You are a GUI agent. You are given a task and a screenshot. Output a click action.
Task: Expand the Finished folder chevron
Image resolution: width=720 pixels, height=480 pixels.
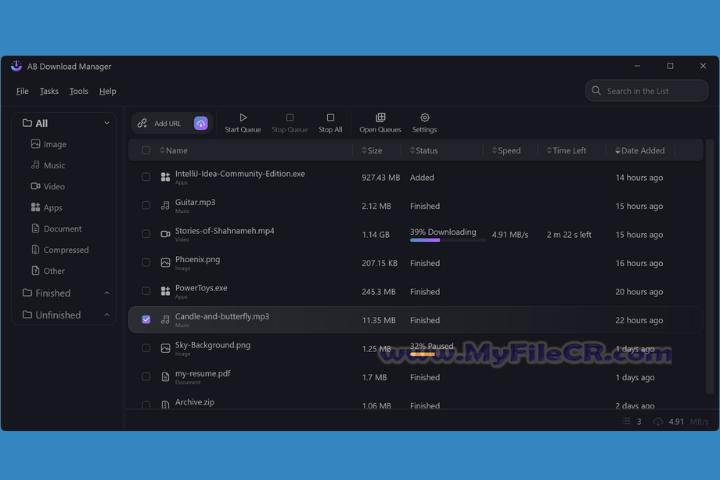pos(107,293)
